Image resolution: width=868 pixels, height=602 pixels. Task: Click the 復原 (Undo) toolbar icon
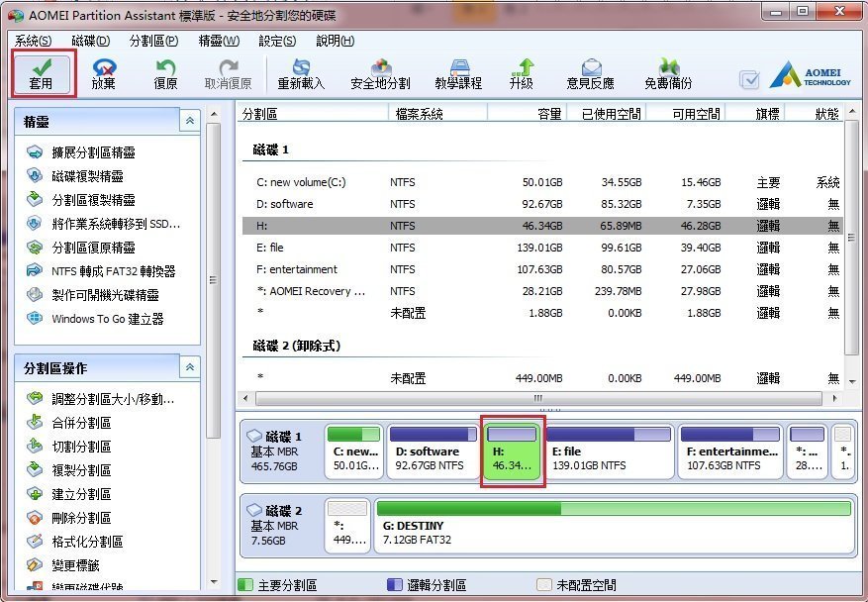click(165, 73)
